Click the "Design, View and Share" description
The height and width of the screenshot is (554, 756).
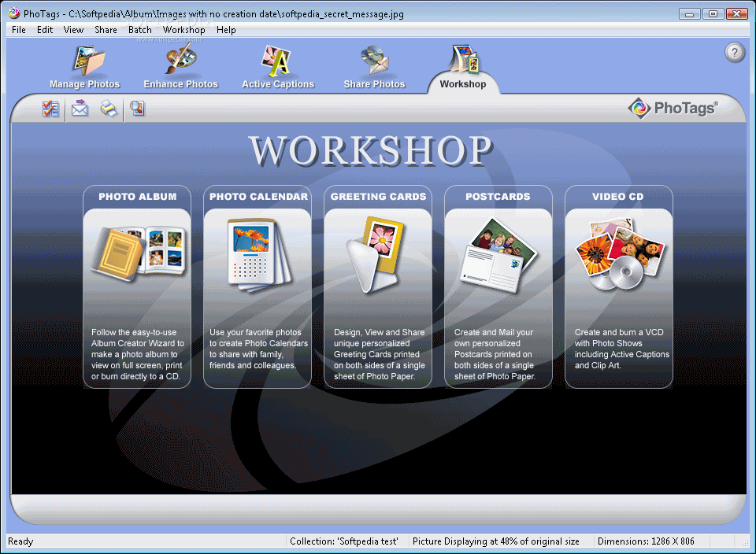[x=380, y=355]
